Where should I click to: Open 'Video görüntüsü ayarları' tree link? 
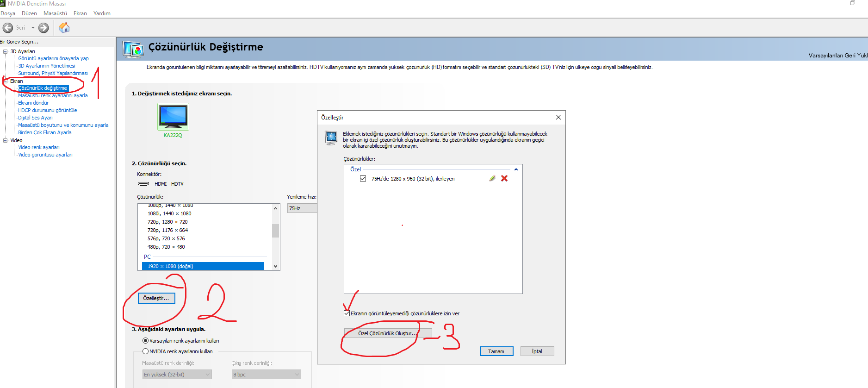click(x=45, y=155)
